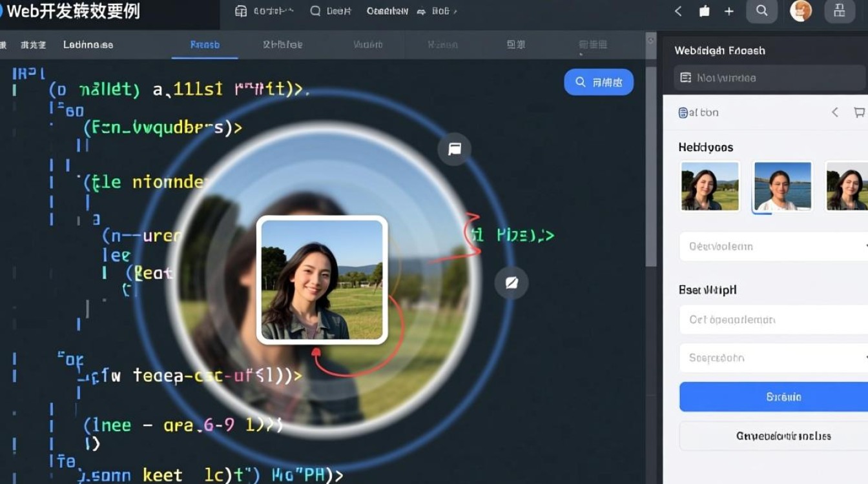Click the plus icon in the top bar
This screenshot has height=484, width=868.
pos(728,11)
